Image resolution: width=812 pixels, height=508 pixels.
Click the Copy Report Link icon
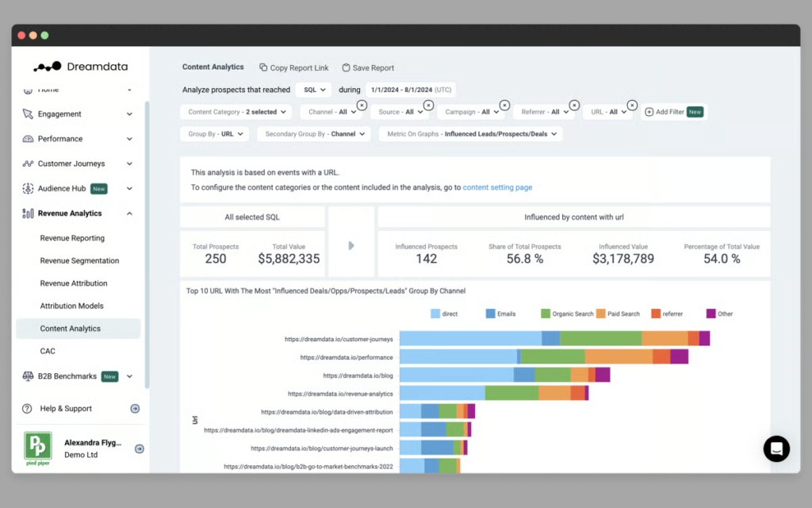tap(263, 67)
